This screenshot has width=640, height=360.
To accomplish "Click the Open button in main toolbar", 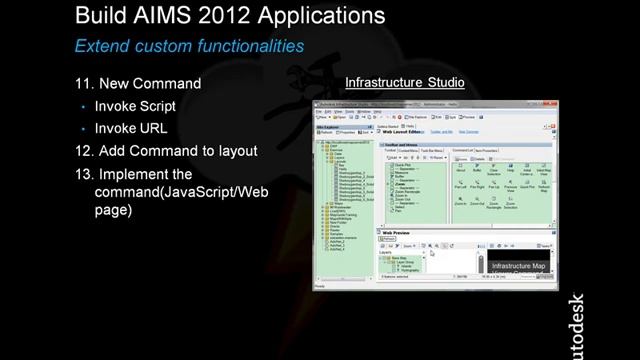I will 340,117.
